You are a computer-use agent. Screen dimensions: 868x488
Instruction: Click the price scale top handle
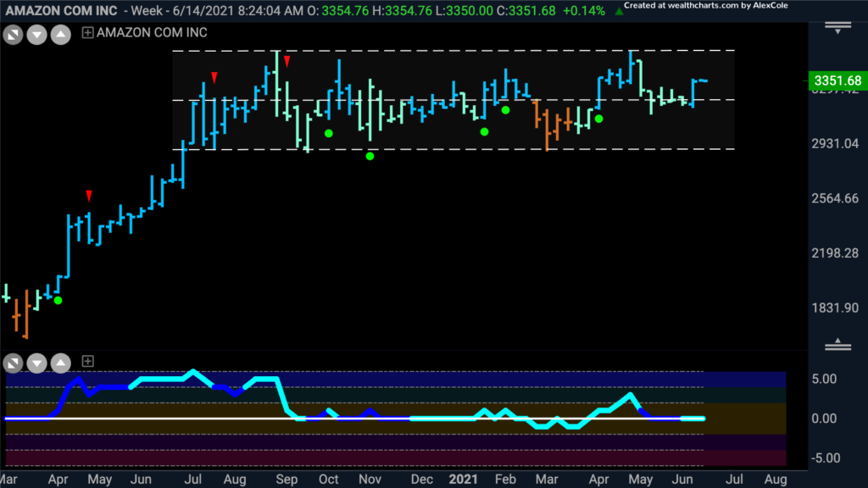[x=837, y=28]
